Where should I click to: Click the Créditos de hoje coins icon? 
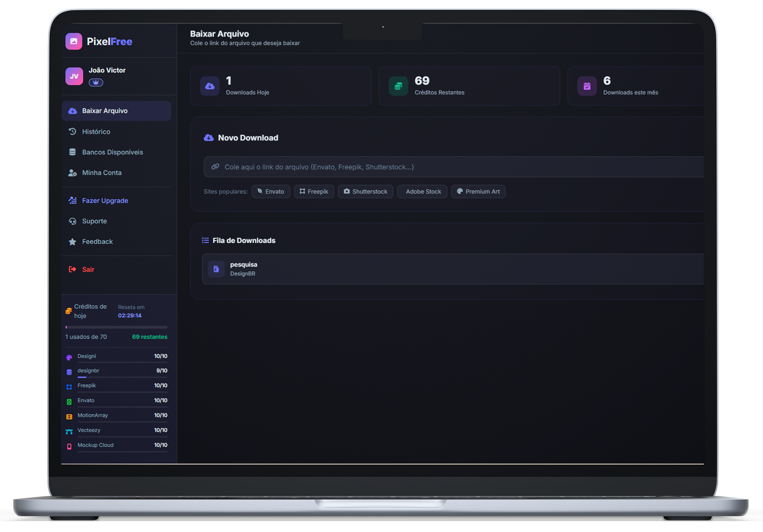click(x=68, y=311)
